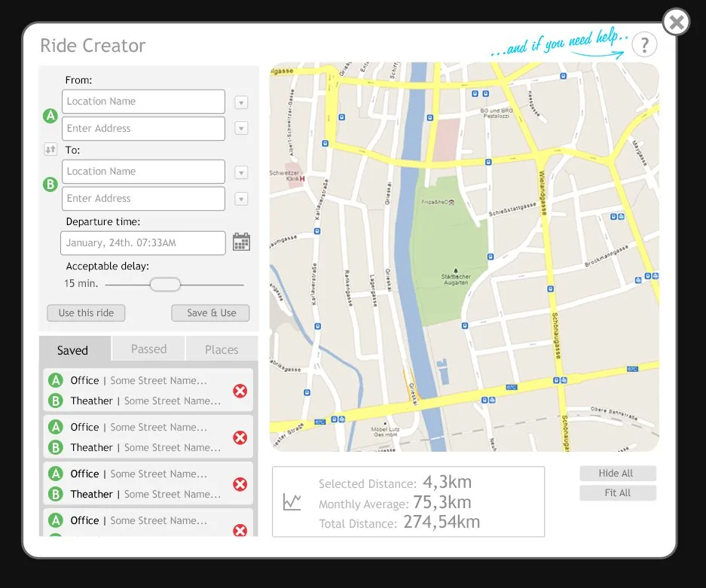Switch to the Places tab
This screenshot has width=706, height=588.
pyautogui.click(x=222, y=349)
